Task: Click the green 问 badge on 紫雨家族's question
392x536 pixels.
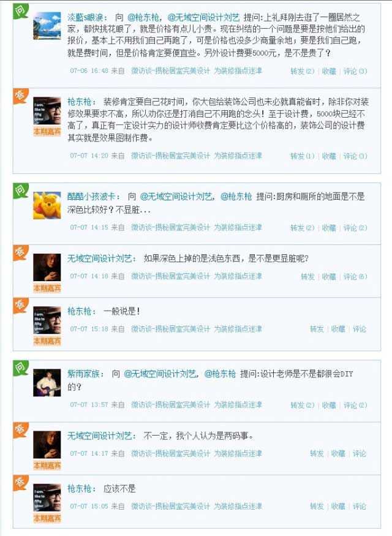Action: 20,367
